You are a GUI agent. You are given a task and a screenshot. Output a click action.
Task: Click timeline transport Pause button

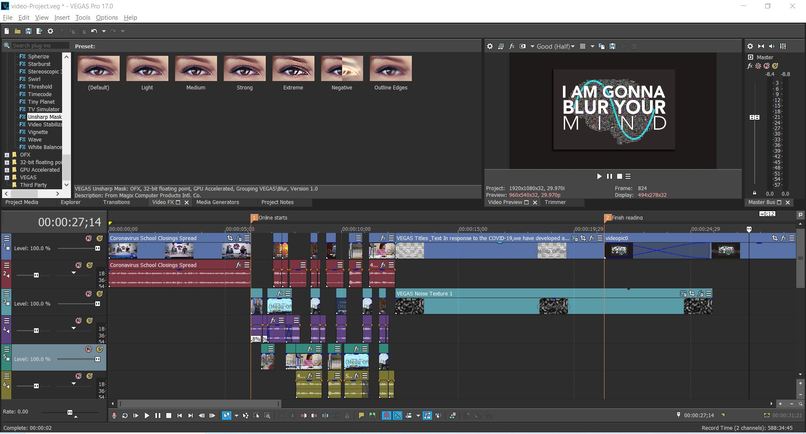click(157, 415)
